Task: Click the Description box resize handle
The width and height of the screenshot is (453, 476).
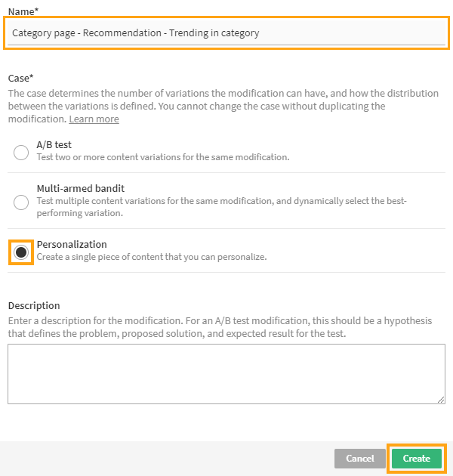Action: (x=441, y=400)
